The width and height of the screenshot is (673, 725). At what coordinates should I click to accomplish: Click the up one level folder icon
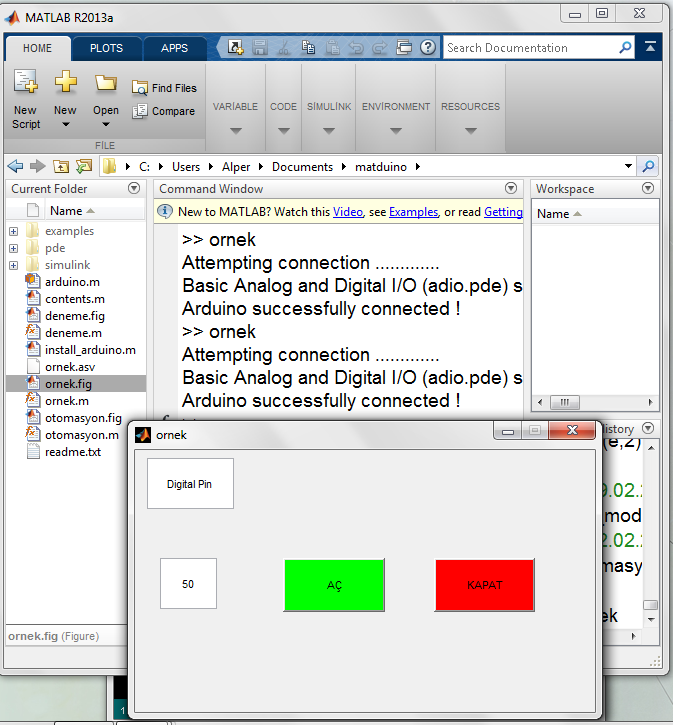coord(61,166)
